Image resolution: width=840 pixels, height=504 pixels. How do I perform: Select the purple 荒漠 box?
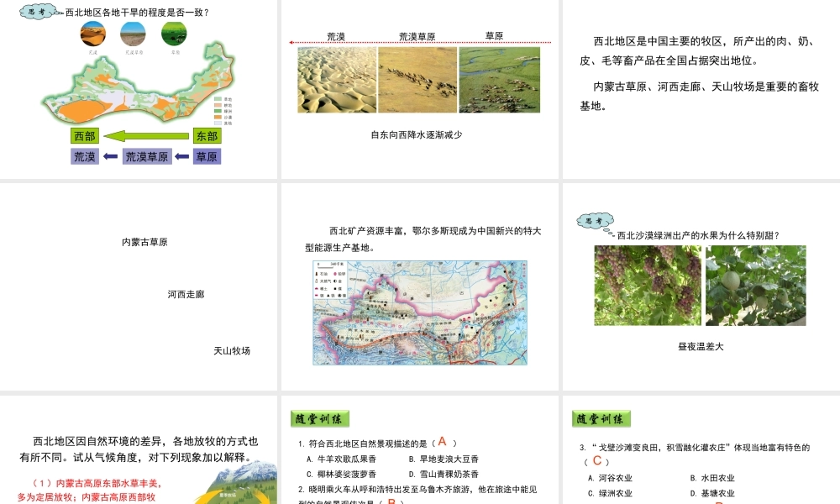85,156
